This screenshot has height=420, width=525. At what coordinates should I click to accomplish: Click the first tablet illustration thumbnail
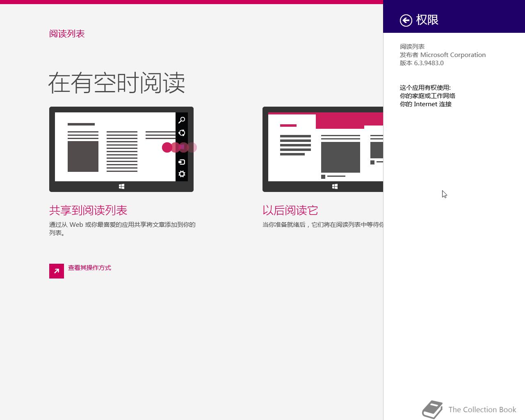(x=121, y=149)
